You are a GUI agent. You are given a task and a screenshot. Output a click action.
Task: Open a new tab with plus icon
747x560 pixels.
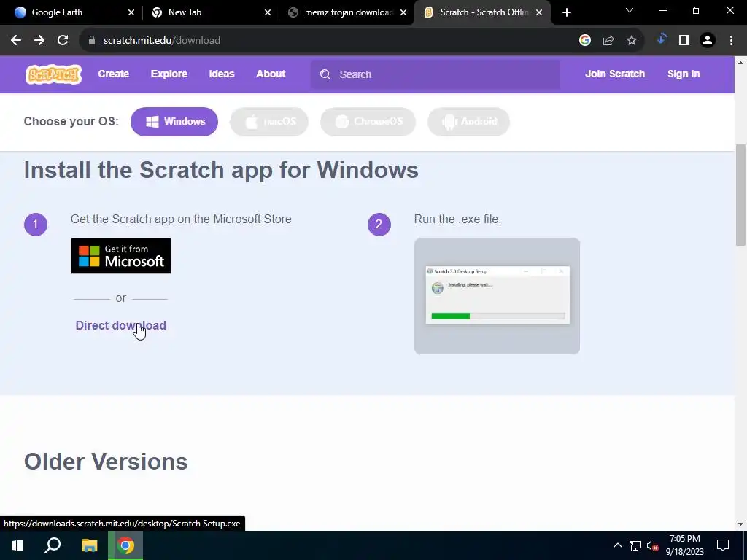566,12
